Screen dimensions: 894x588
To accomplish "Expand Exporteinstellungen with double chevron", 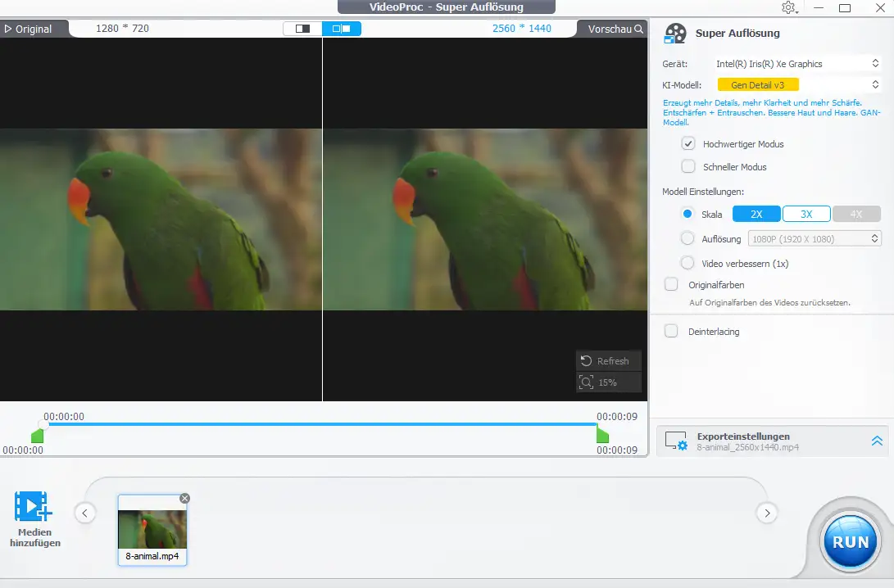I will pyautogui.click(x=877, y=441).
